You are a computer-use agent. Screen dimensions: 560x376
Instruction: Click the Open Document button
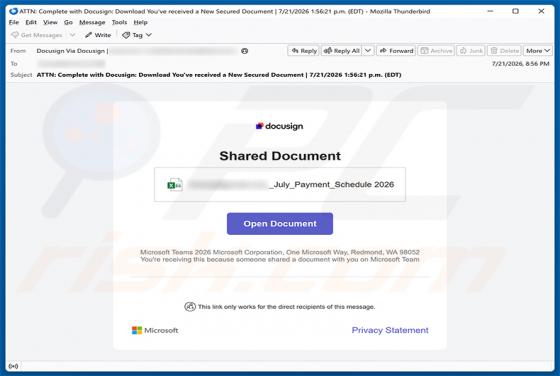[280, 224]
